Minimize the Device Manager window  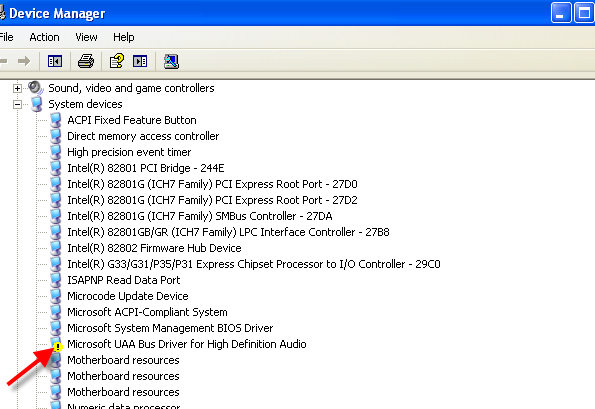click(561, 13)
